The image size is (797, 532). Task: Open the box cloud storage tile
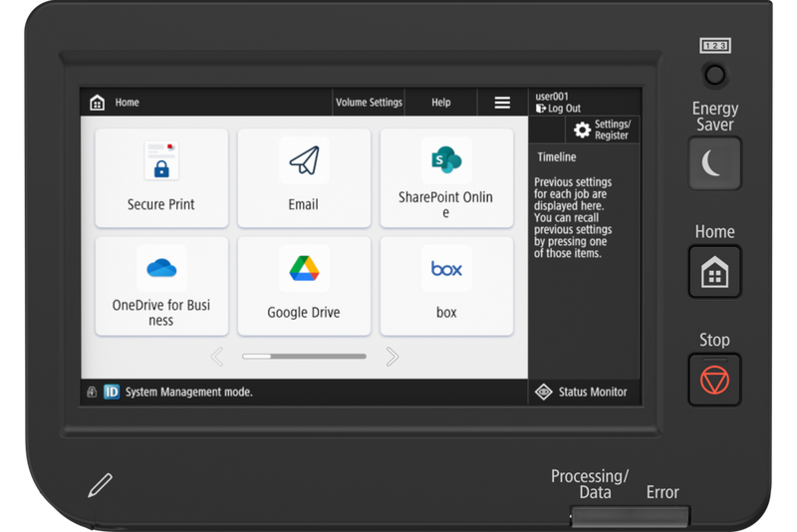pyautogui.click(x=446, y=286)
